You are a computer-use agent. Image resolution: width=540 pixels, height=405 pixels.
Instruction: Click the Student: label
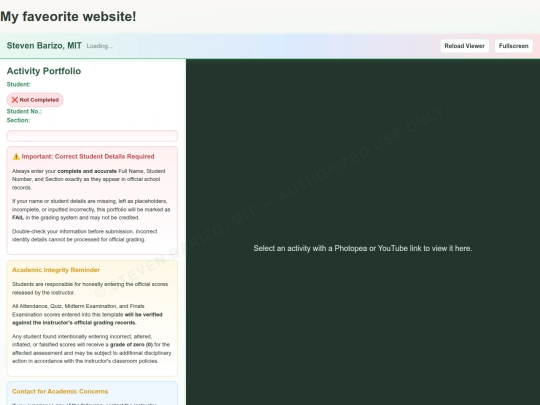coord(19,84)
